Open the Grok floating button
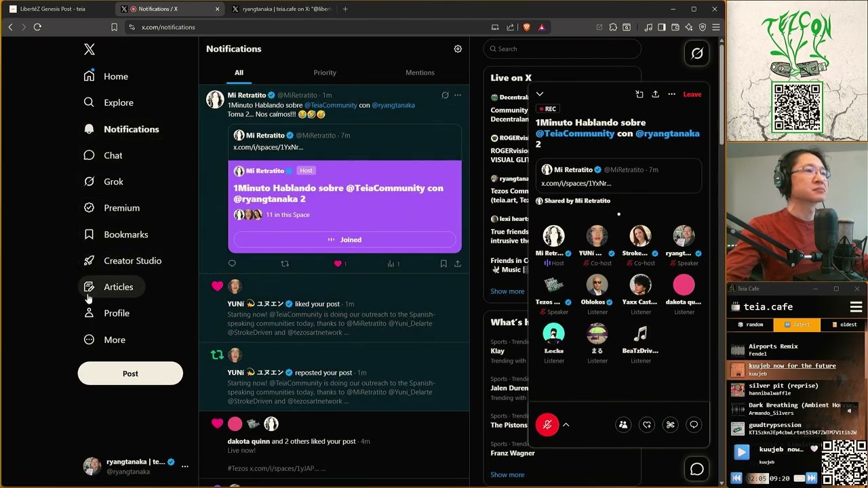This screenshot has width=868, height=488. pos(697,53)
